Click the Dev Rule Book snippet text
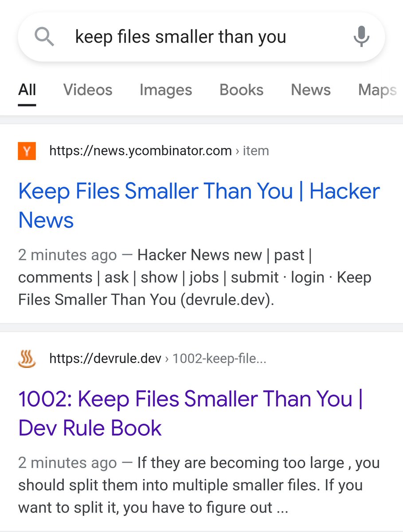403x532 pixels. [199, 485]
